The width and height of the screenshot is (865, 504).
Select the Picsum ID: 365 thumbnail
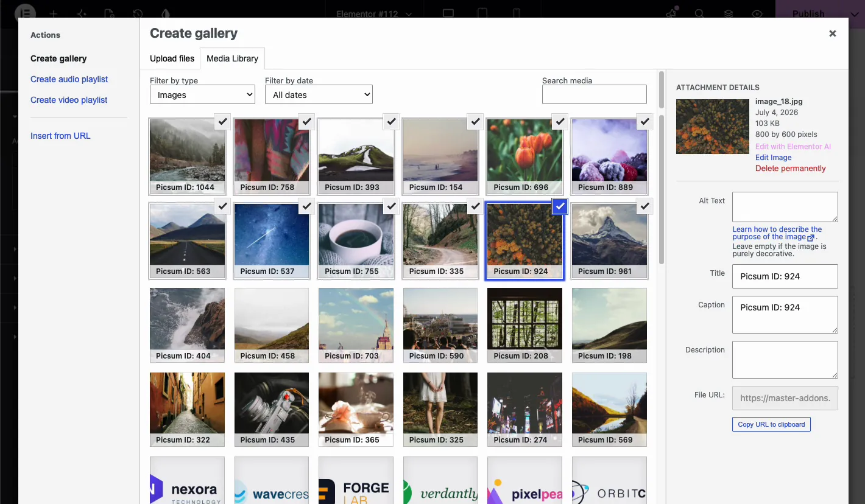(x=356, y=410)
